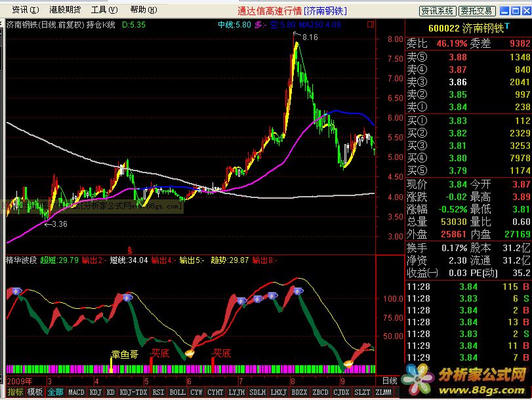Switch to SLZT indicator
Image resolution: width=532 pixels, height=400 pixels.
pyautogui.click(x=362, y=392)
